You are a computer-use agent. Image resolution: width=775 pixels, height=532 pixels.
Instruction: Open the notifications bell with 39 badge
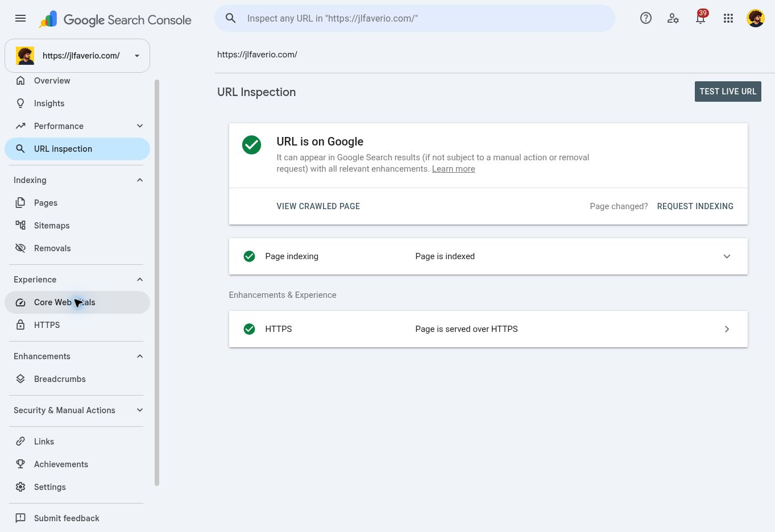point(701,18)
